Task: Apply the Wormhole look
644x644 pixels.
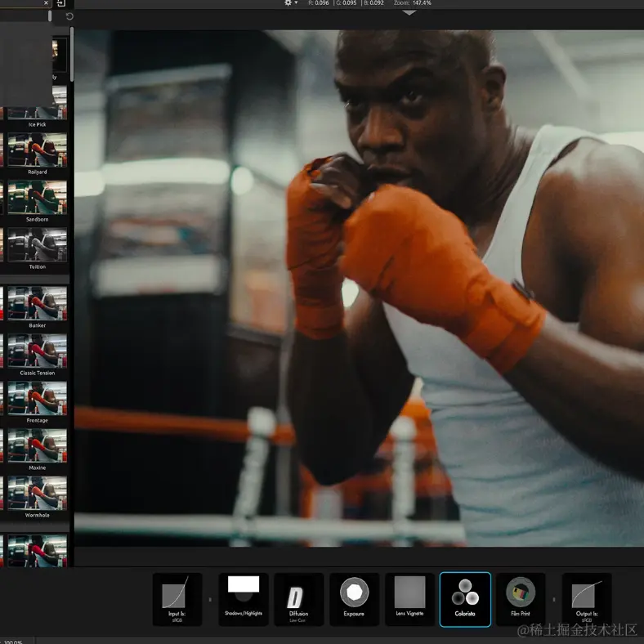Action: pyautogui.click(x=37, y=497)
